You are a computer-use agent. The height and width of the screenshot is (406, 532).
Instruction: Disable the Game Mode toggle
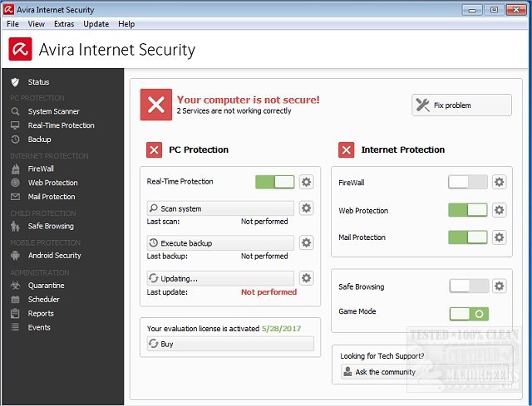pyautogui.click(x=469, y=313)
